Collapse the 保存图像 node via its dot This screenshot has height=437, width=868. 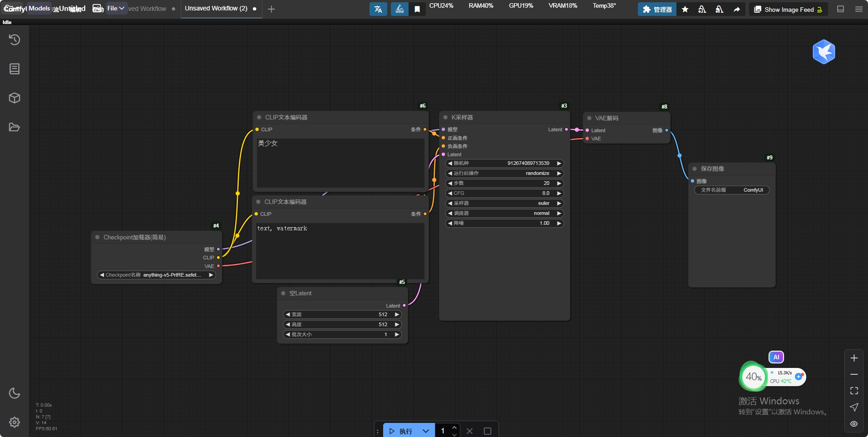pos(695,169)
